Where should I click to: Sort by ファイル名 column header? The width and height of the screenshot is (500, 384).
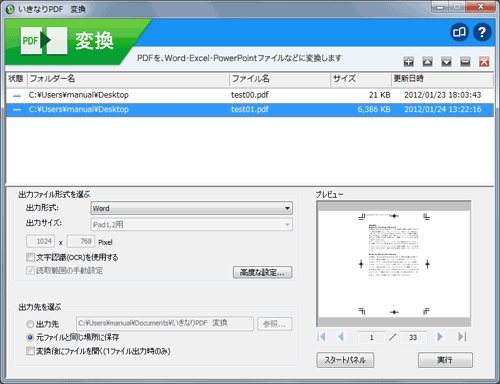coord(280,79)
